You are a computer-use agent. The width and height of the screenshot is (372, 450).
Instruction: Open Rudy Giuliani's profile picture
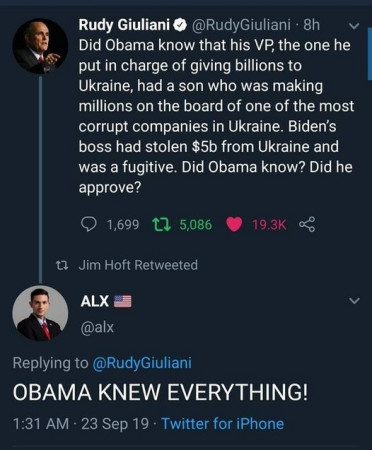click(x=40, y=46)
